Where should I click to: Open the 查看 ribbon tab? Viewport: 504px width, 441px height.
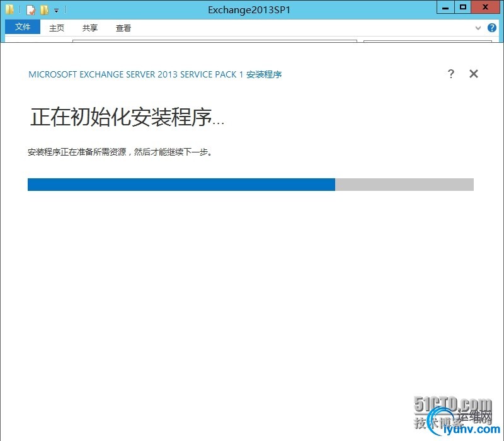coord(123,28)
